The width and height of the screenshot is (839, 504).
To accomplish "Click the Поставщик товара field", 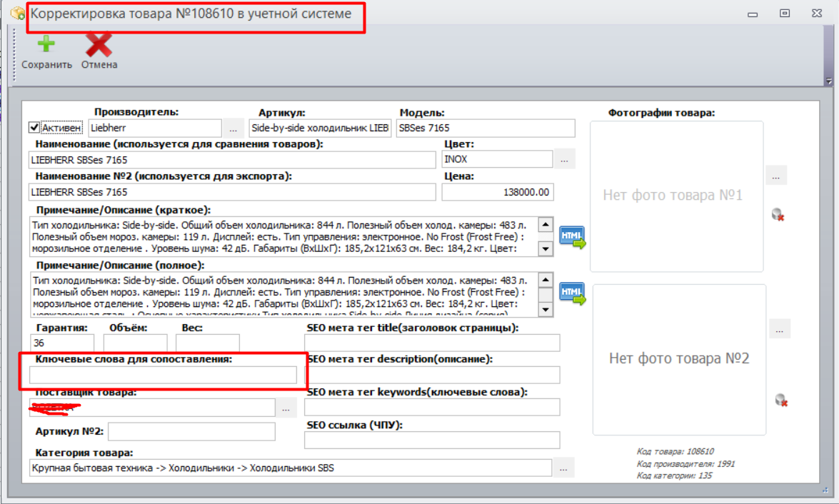I will tap(153, 408).
